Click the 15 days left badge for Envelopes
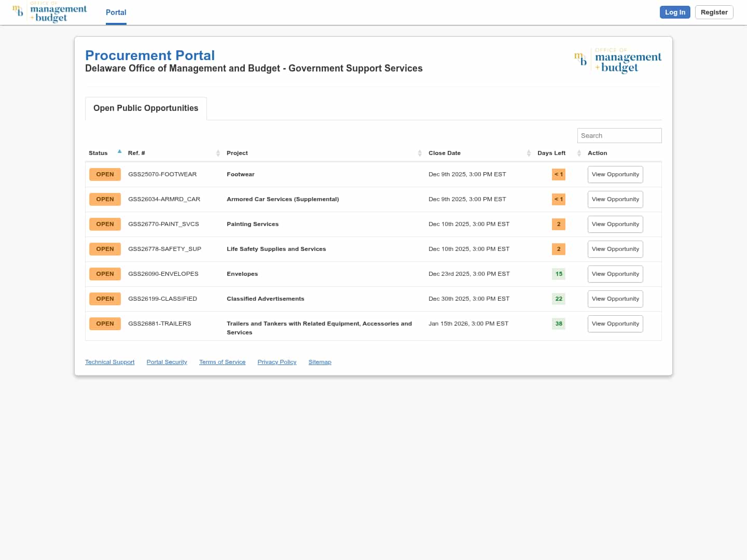This screenshot has width=747, height=560. tap(559, 274)
